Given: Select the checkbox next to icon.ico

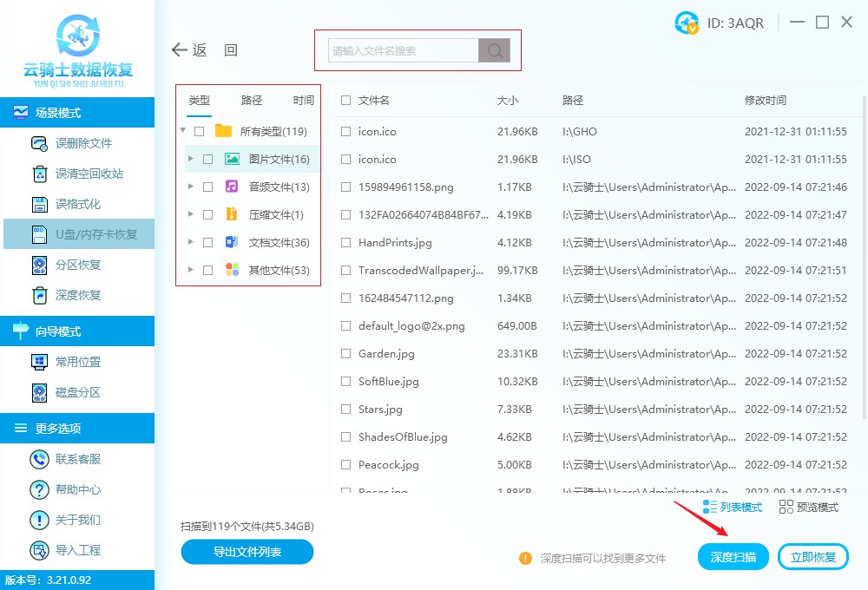Looking at the screenshot, I should pyautogui.click(x=345, y=131).
